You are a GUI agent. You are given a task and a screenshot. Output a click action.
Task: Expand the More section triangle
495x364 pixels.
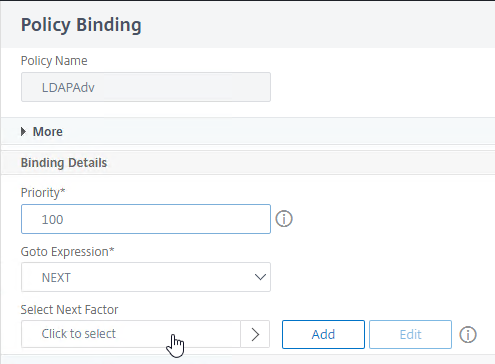click(x=23, y=132)
